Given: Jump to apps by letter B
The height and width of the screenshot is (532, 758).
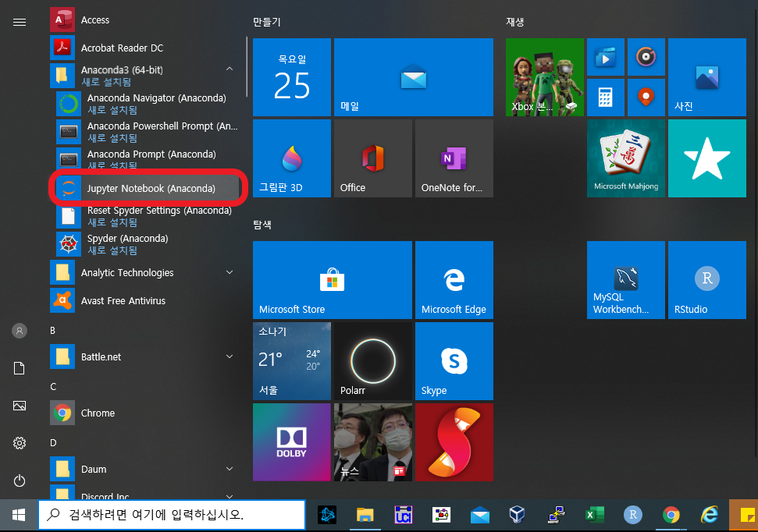Looking at the screenshot, I should click(52, 331).
